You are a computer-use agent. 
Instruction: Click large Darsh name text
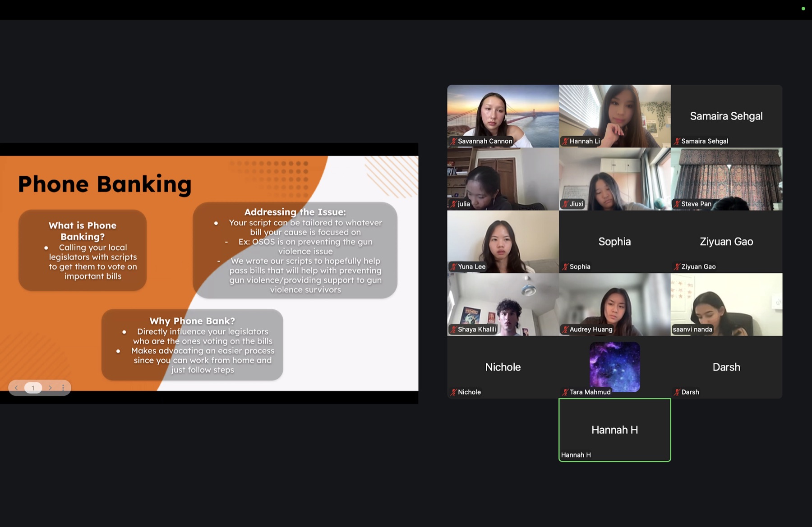tap(726, 367)
